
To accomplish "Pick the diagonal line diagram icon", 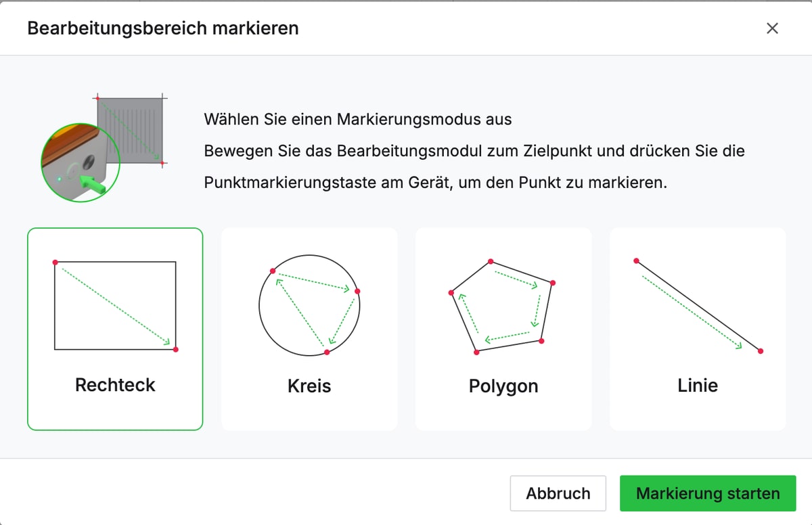I will pos(698,305).
